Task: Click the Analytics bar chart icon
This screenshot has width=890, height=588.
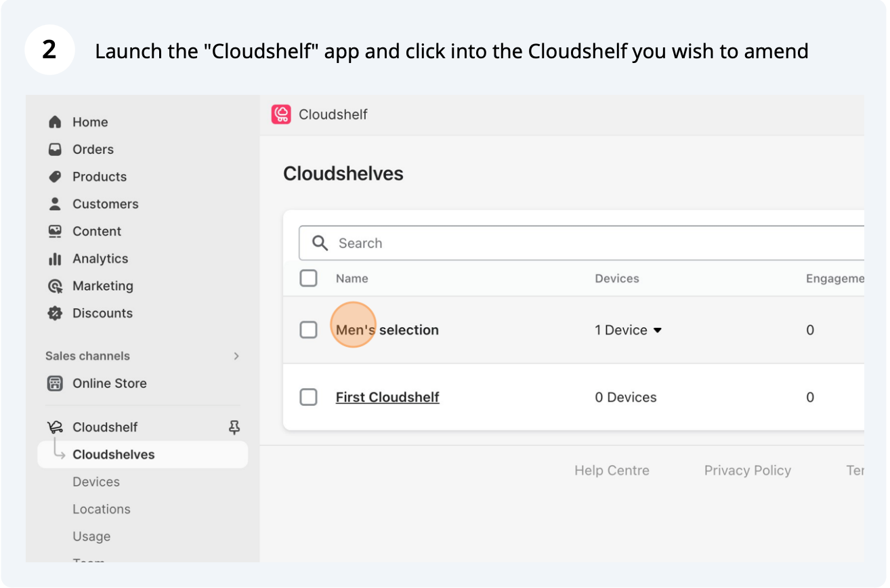Action: [55, 259]
